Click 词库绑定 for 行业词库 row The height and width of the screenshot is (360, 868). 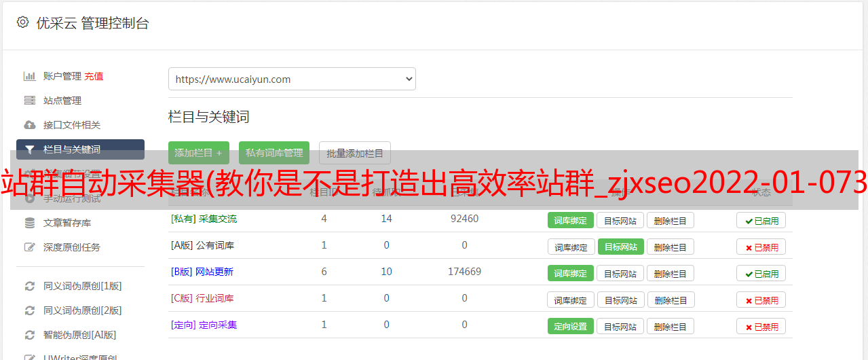[571, 300]
